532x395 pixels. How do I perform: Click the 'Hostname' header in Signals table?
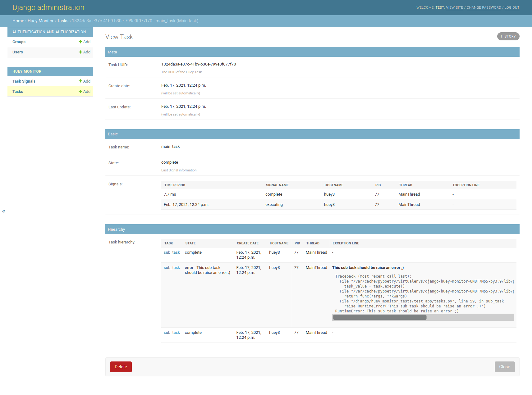tap(334, 185)
